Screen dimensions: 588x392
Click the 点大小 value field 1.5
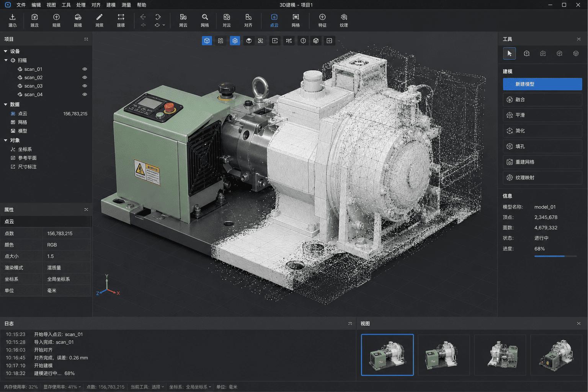coord(66,256)
